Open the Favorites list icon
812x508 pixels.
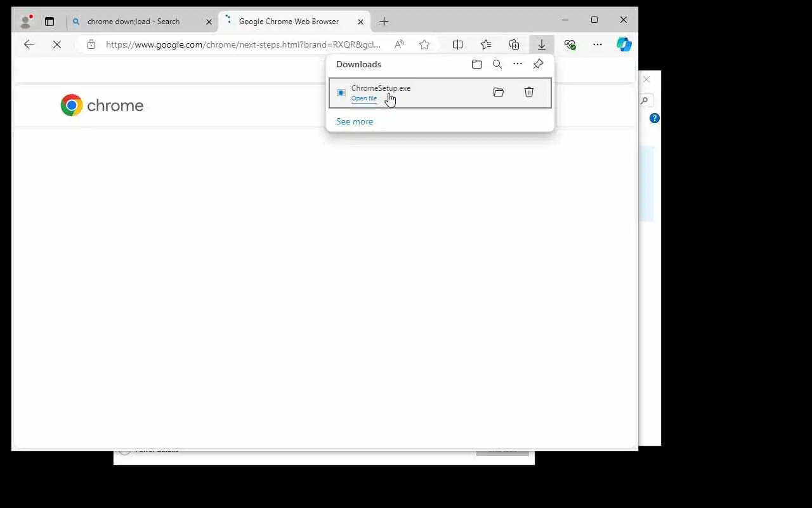click(x=486, y=44)
